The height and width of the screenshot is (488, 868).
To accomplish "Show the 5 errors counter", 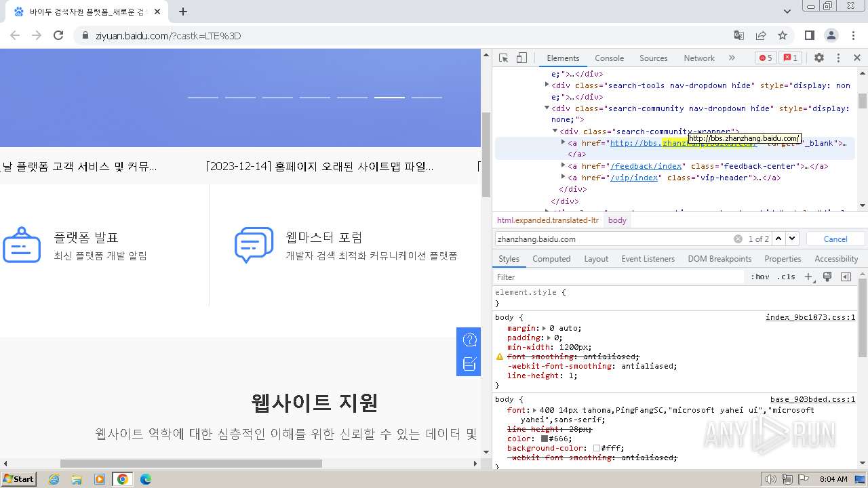I will 766,58.
